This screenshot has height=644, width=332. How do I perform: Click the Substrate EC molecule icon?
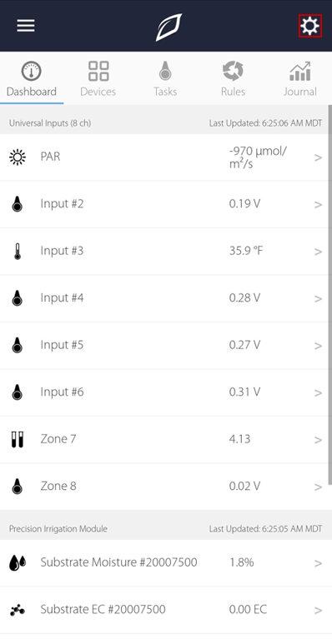(18, 610)
